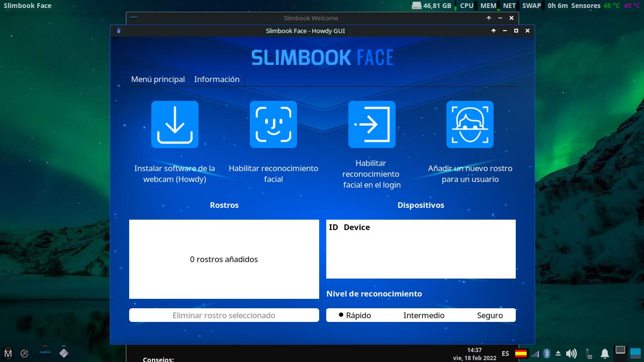644x362 pixels.
Task: Click the Añadir un nuevo rostro icon
Action: 470,124
